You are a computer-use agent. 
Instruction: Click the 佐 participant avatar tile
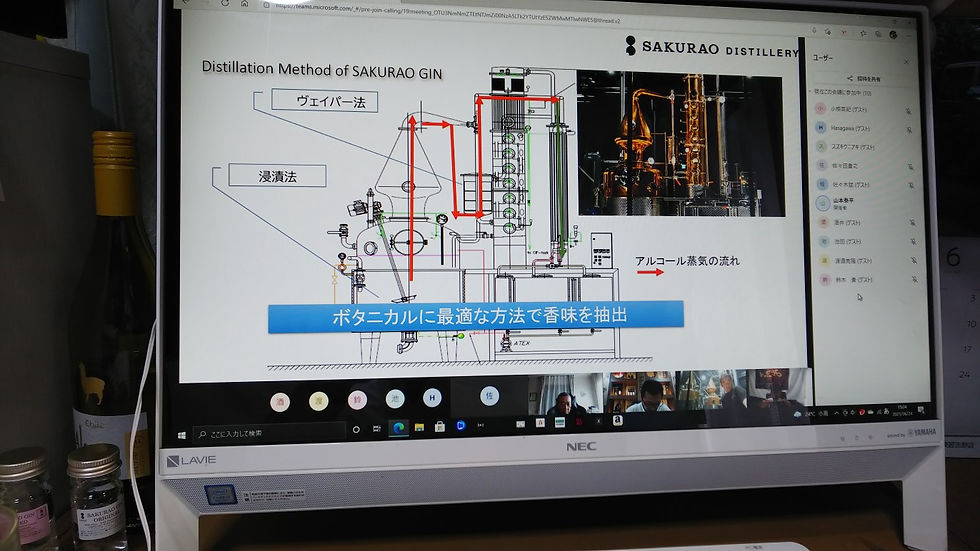[489, 395]
